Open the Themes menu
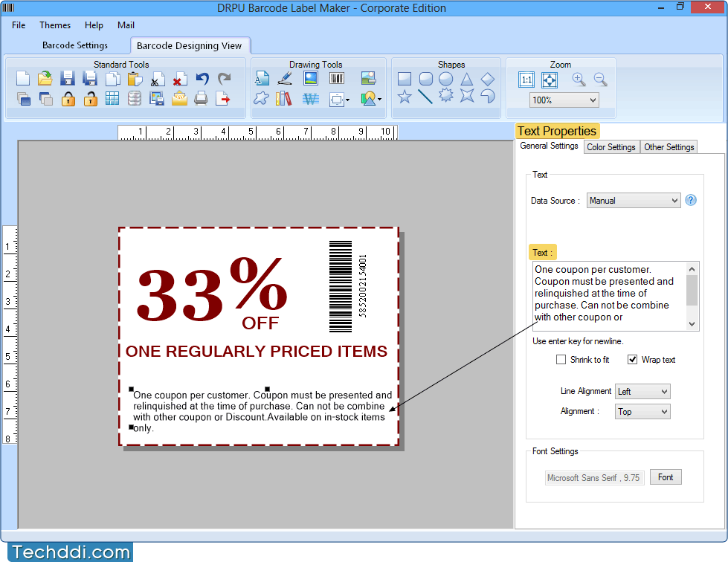Screen dimensions: 728x562 [55, 25]
